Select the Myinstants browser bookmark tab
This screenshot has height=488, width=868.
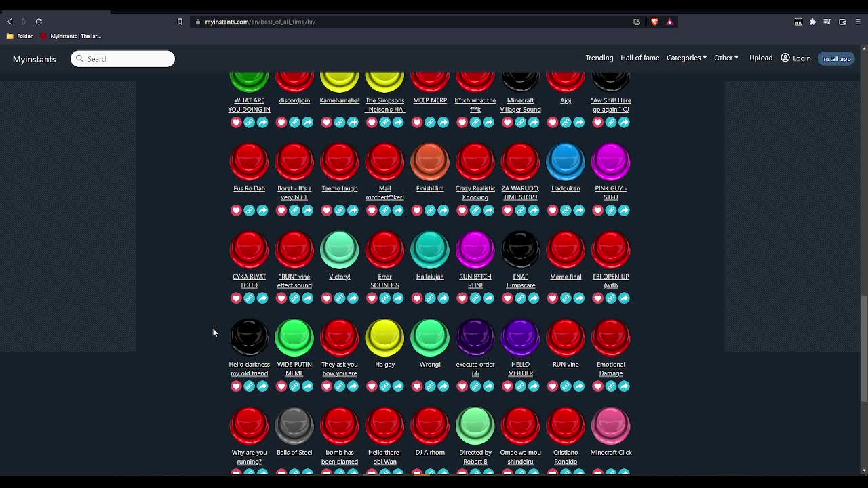71,36
